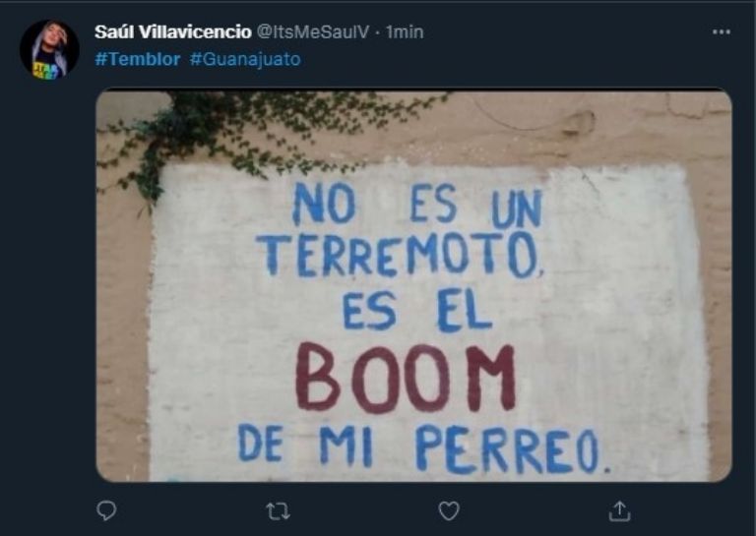View the round profile picture by the tweet

[x=49, y=49]
